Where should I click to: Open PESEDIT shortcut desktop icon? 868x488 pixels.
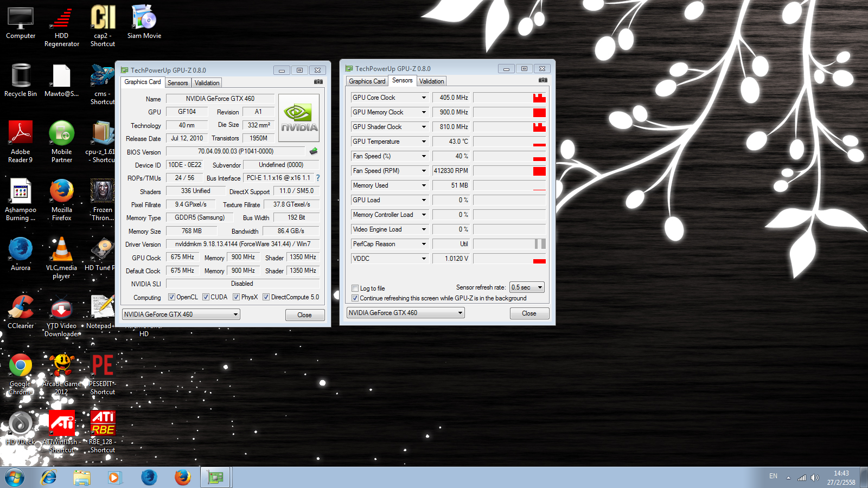click(x=103, y=374)
